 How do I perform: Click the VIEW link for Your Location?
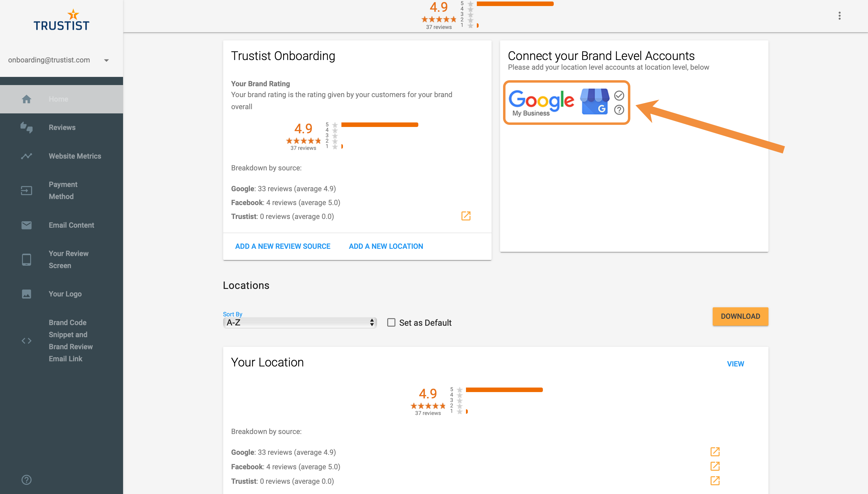736,363
